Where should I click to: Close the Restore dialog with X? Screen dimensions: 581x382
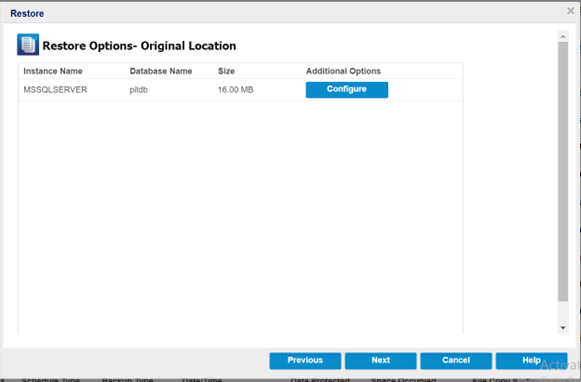571,11
